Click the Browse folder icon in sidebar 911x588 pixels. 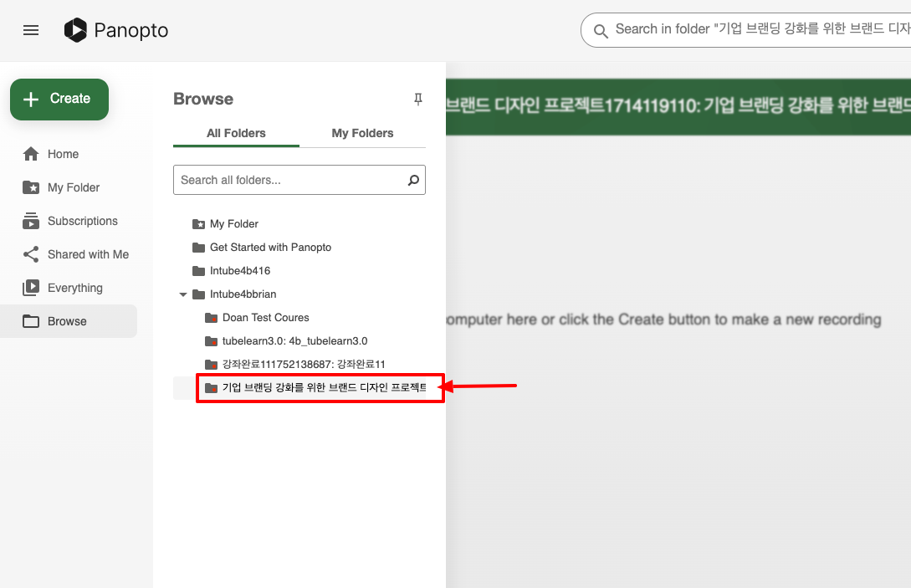click(31, 321)
